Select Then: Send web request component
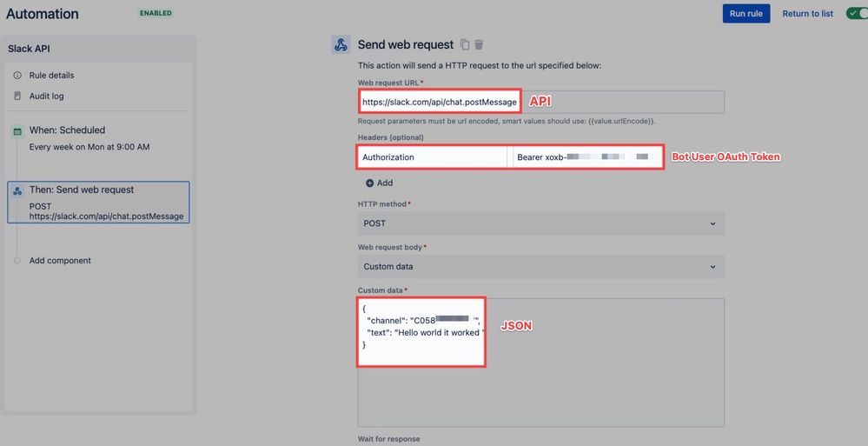 [x=98, y=203]
